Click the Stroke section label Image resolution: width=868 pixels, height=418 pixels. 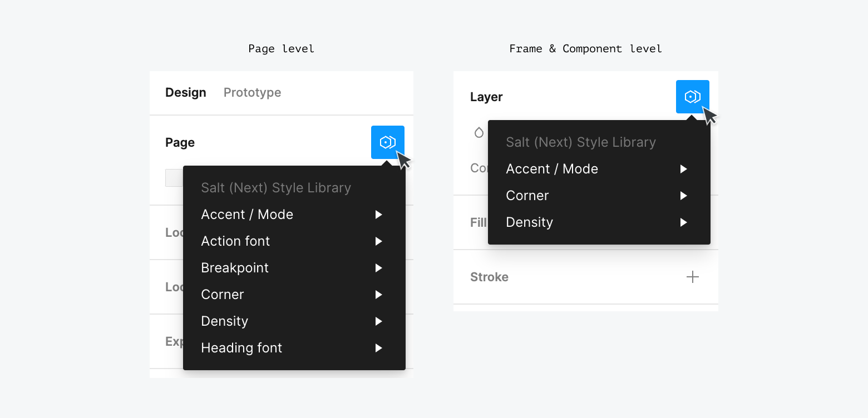click(x=489, y=277)
